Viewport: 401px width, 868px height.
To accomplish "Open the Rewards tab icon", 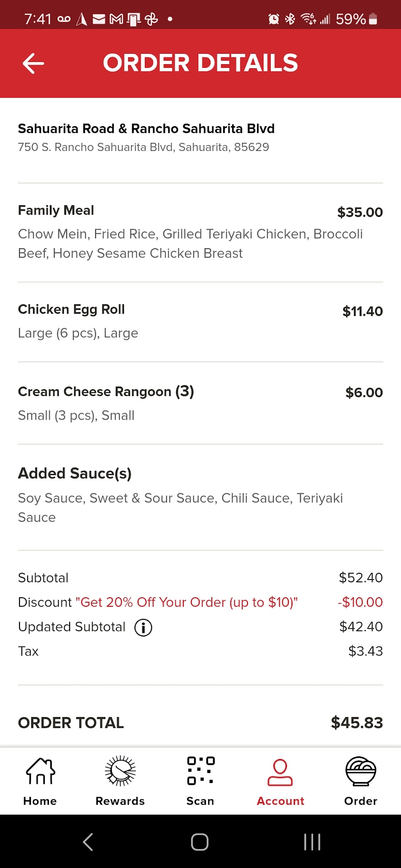I will (120, 771).
